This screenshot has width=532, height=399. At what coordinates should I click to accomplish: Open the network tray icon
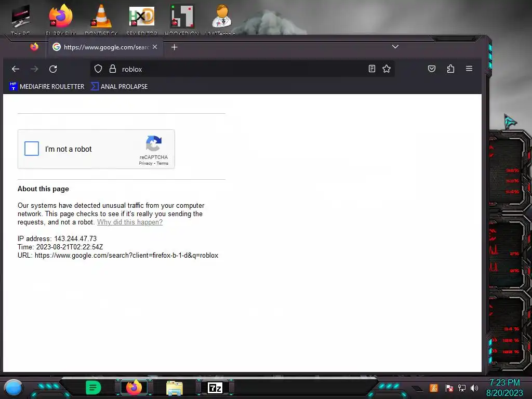(462, 388)
